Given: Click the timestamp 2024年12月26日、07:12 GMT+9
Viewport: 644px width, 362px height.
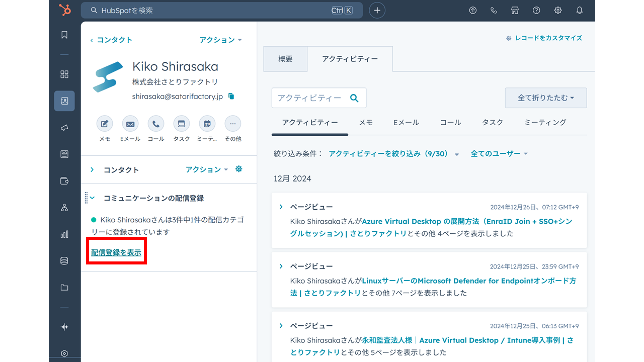Looking at the screenshot, I should (x=534, y=207).
